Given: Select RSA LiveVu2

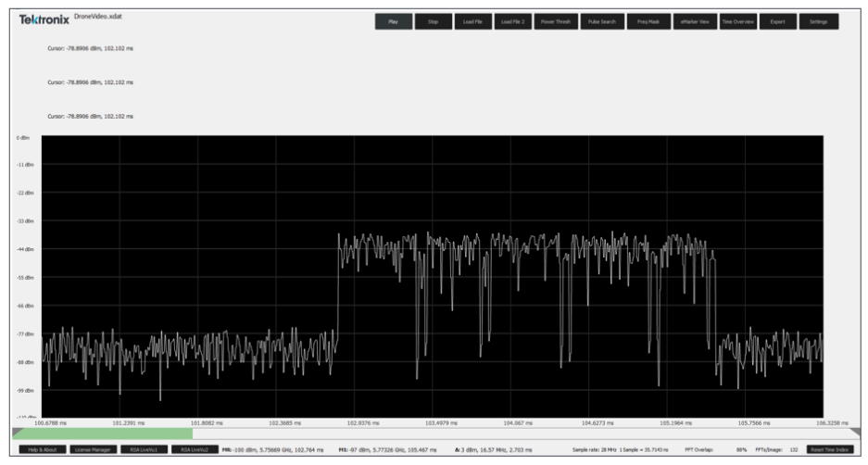Looking at the screenshot, I should pyautogui.click(x=194, y=449).
